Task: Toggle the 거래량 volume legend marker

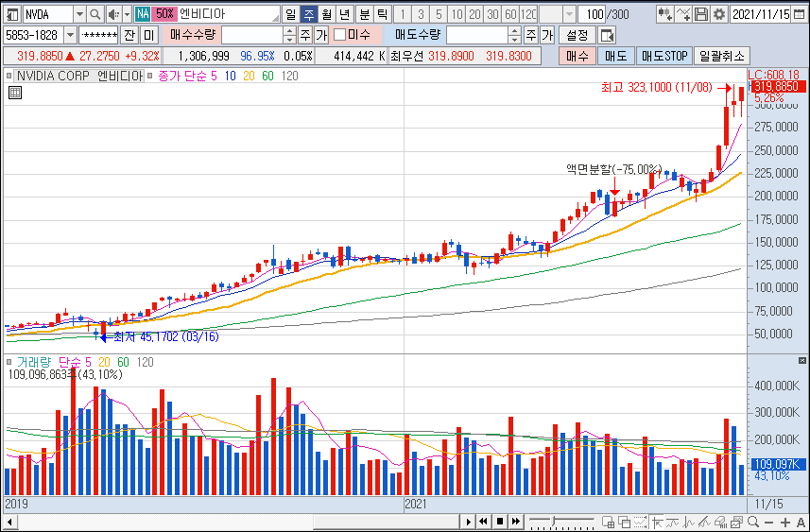Action: (x=9, y=362)
